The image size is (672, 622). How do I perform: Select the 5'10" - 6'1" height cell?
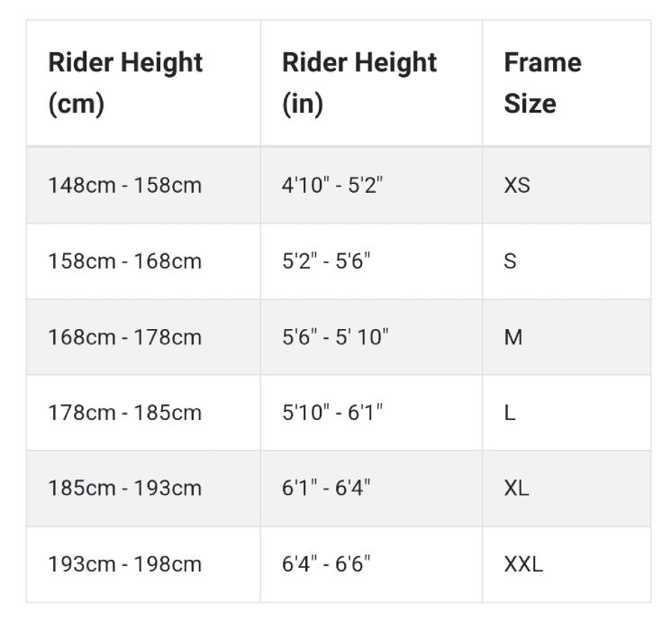(332, 413)
